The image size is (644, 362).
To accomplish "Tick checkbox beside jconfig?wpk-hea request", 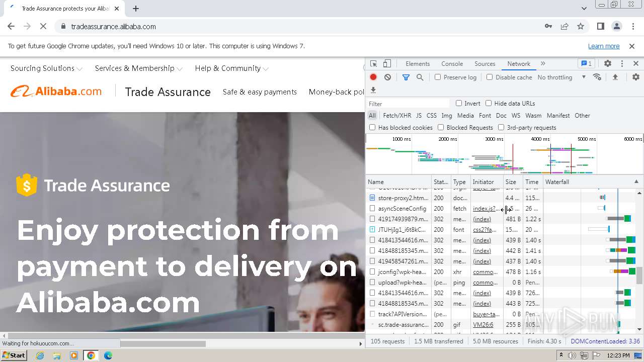I will (372, 271).
